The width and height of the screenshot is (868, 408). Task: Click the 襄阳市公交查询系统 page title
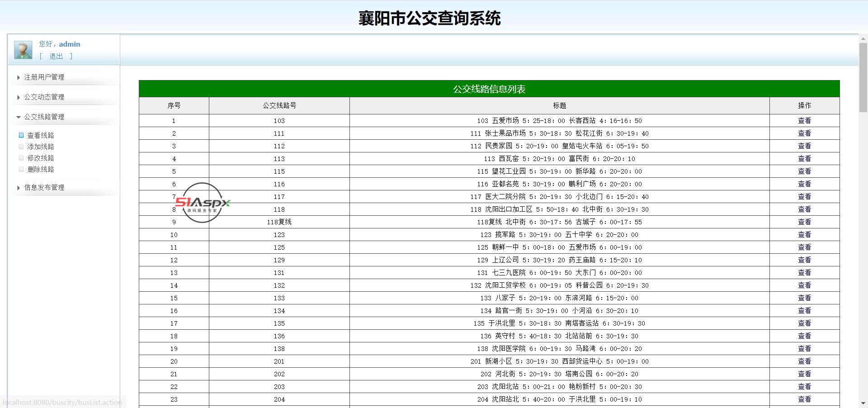(x=429, y=19)
